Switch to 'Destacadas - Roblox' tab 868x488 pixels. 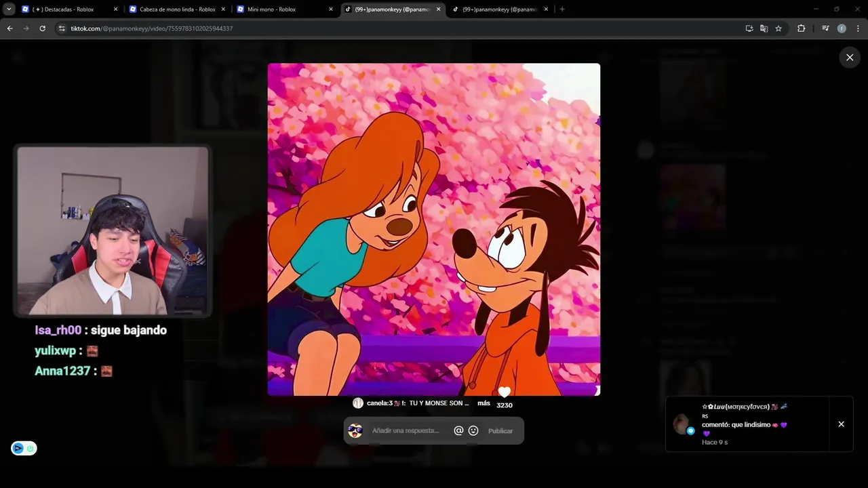tap(68, 9)
